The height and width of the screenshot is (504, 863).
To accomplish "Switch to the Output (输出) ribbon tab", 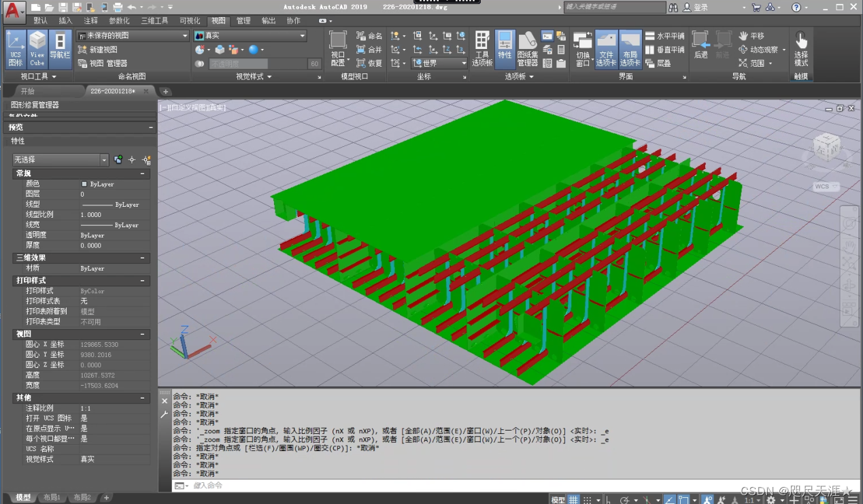I will click(x=269, y=20).
